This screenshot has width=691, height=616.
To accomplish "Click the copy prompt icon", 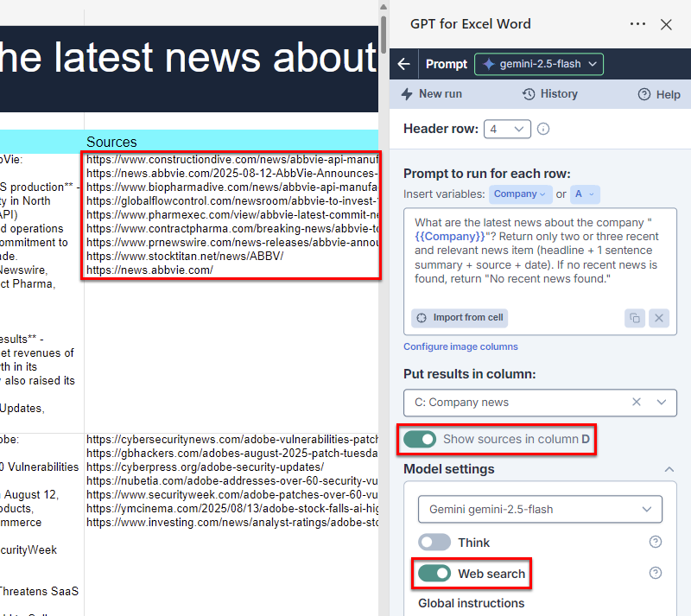I will [635, 318].
